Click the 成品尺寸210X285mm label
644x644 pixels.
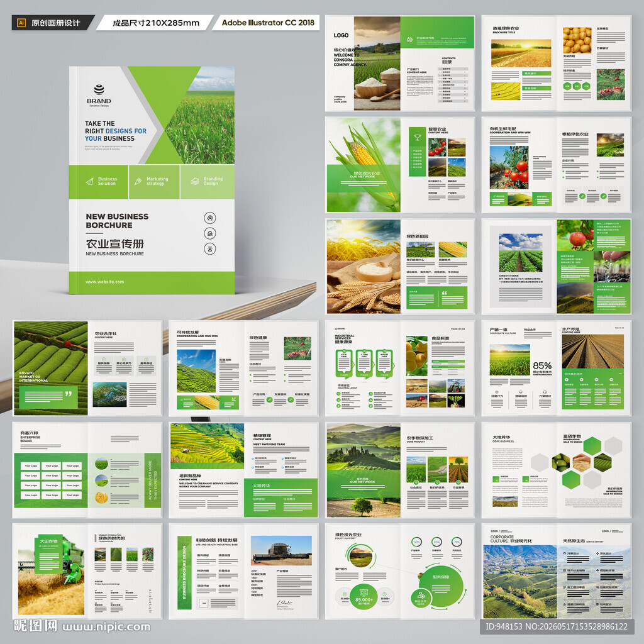[156, 23]
